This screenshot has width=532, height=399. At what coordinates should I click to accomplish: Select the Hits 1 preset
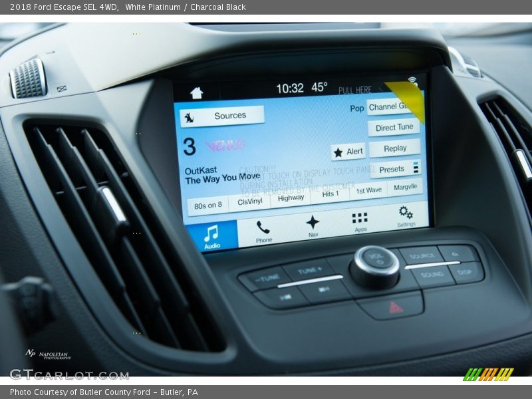click(x=330, y=194)
